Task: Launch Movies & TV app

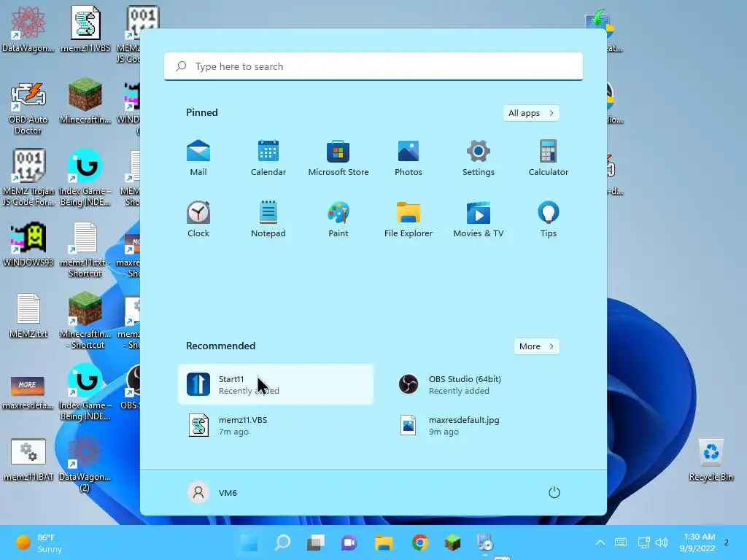Action: (479, 219)
